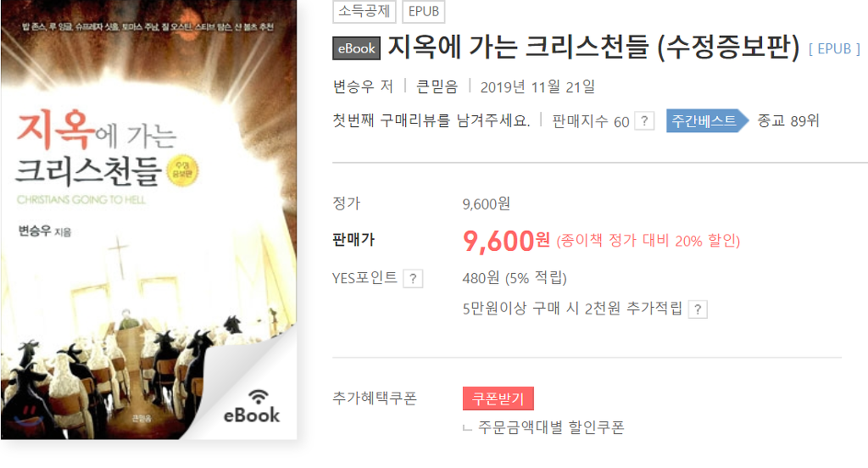Select the 소득공제 tag
Screen dimensions: 868x468
(364, 11)
